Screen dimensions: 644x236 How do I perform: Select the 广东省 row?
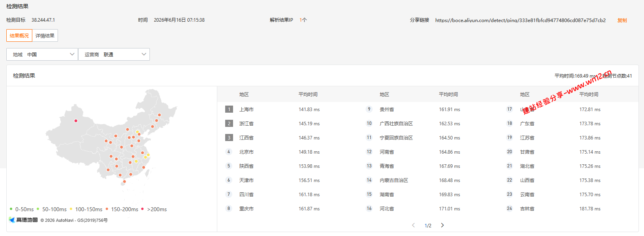pos(568,123)
